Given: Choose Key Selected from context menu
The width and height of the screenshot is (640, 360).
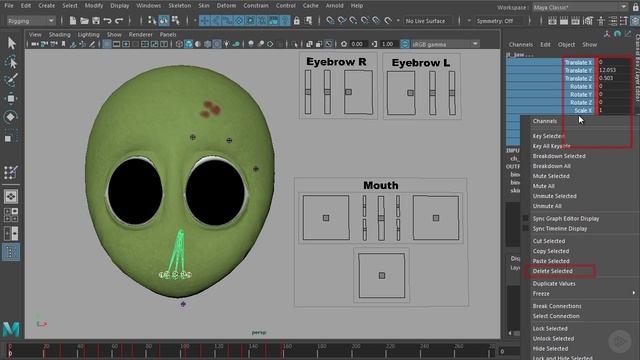Looking at the screenshot, I should click(549, 136).
